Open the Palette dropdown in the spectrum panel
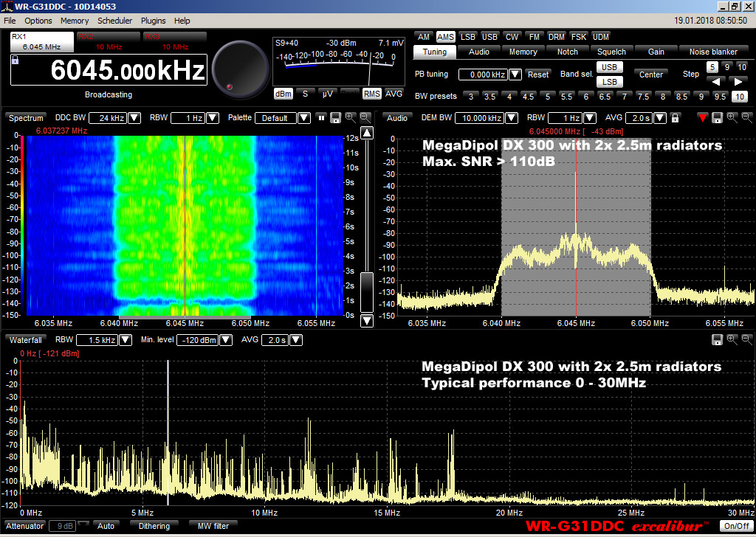 coord(303,117)
